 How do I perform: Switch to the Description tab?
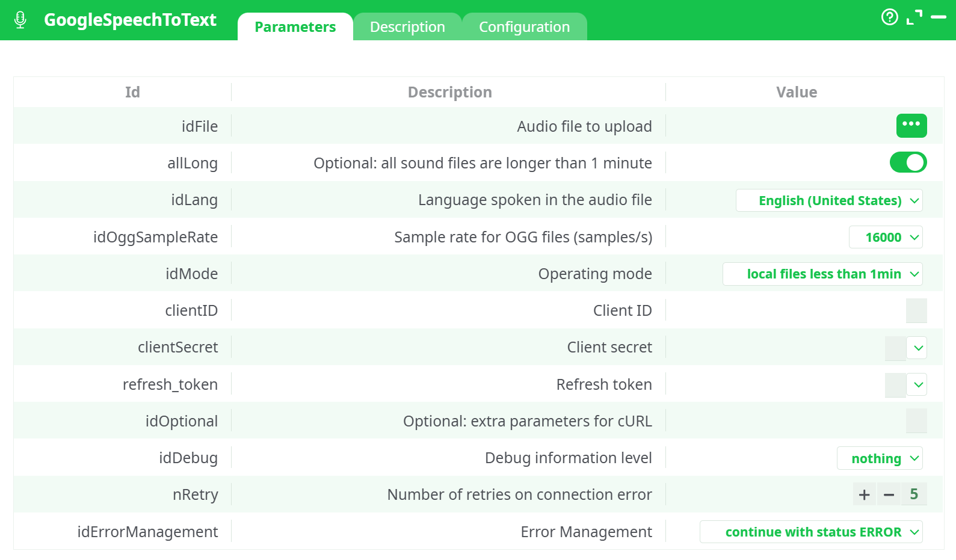(407, 27)
